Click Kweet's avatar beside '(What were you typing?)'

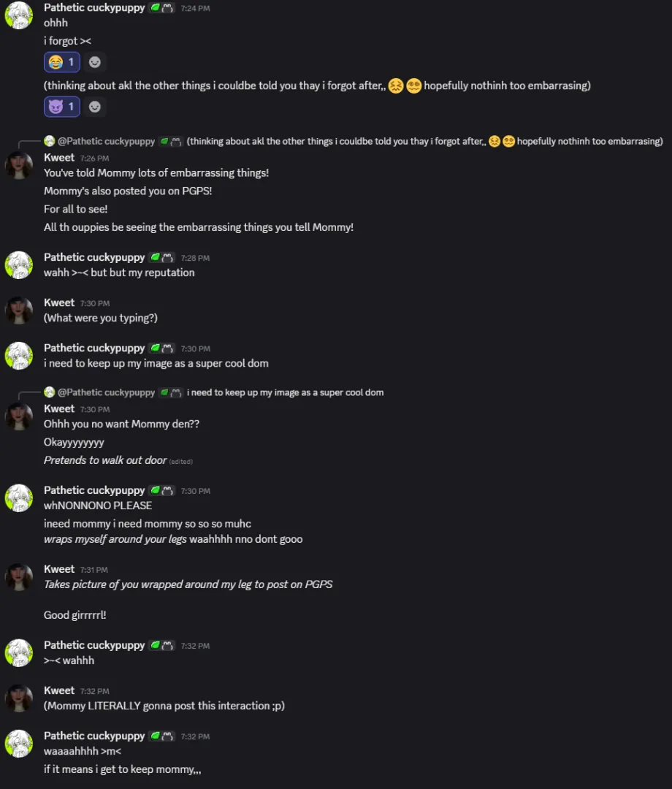(x=19, y=310)
